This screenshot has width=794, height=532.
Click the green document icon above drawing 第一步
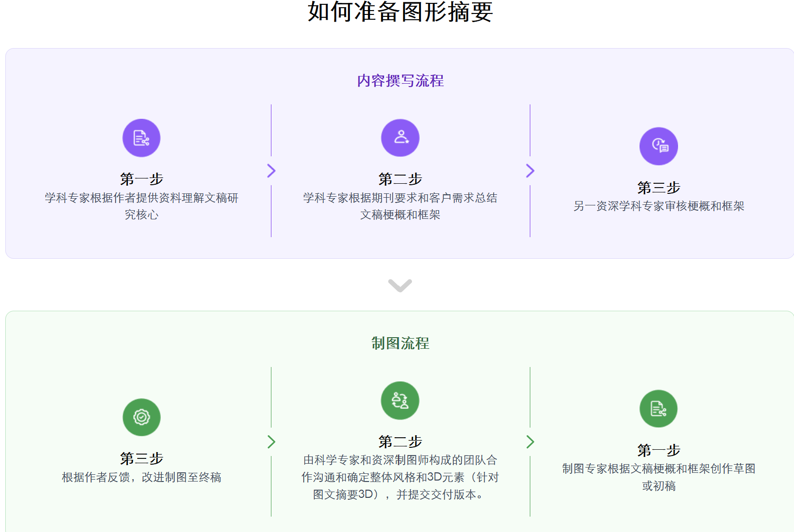(x=658, y=408)
